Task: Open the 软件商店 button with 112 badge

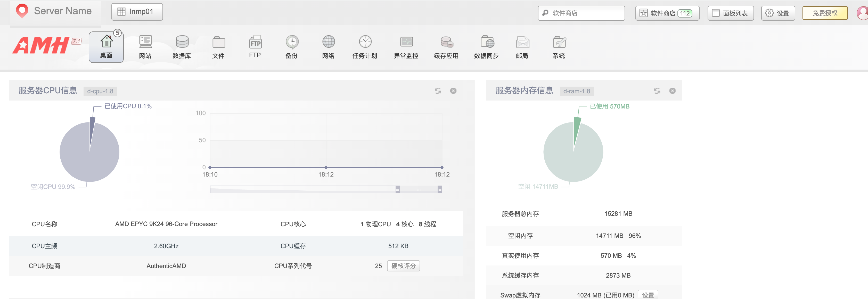Action: click(x=667, y=13)
